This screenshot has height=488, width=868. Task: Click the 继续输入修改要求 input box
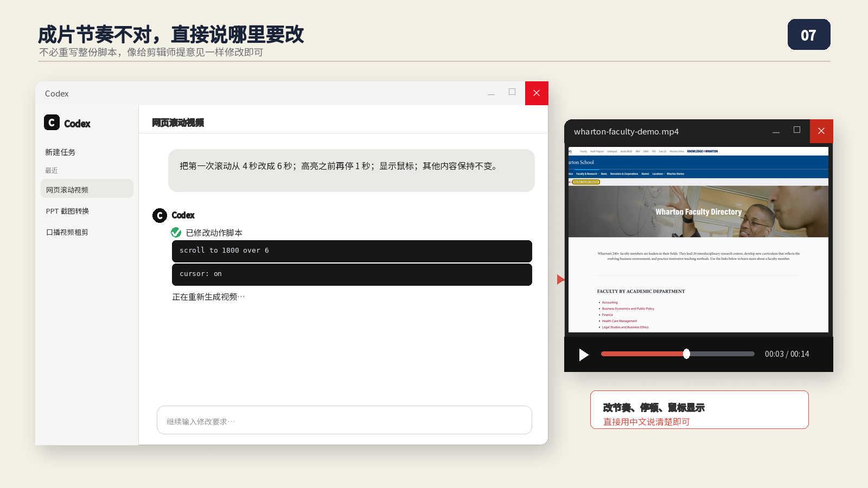[x=344, y=420]
